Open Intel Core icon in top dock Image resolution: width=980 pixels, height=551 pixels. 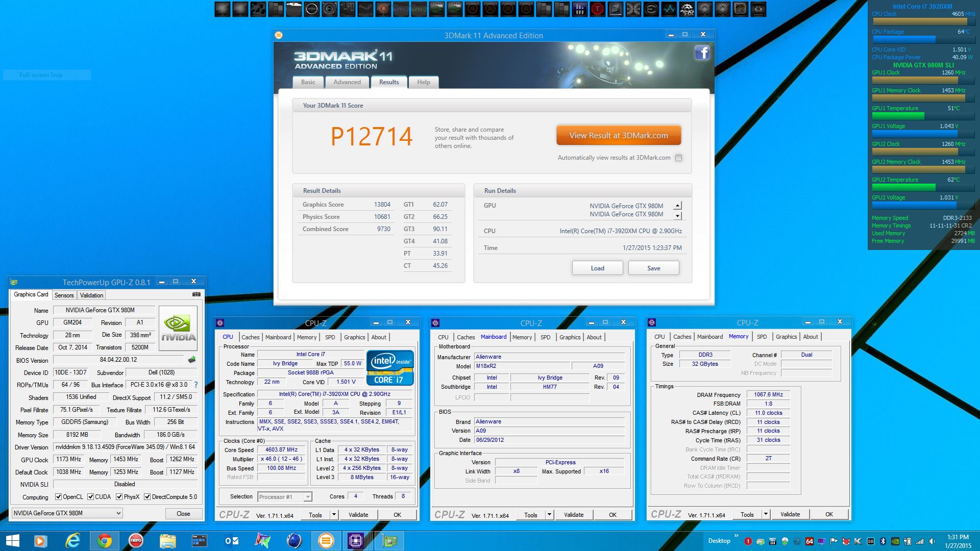click(x=616, y=9)
